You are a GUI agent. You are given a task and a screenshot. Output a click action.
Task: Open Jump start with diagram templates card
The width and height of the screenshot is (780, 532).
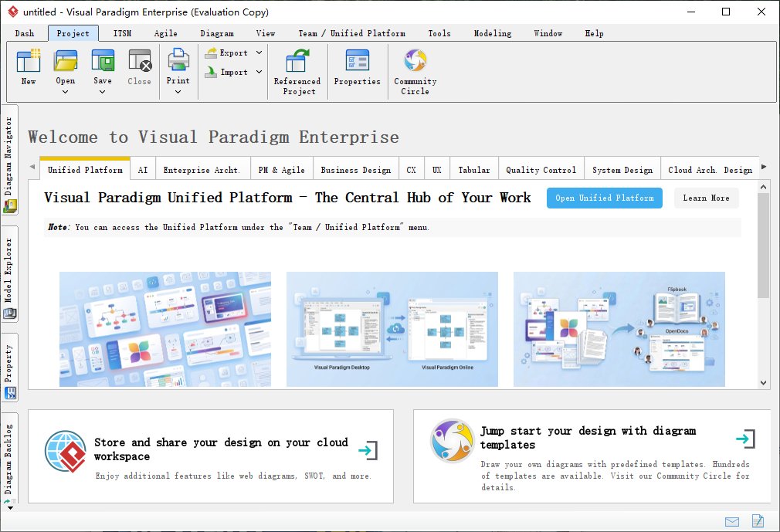pos(592,456)
